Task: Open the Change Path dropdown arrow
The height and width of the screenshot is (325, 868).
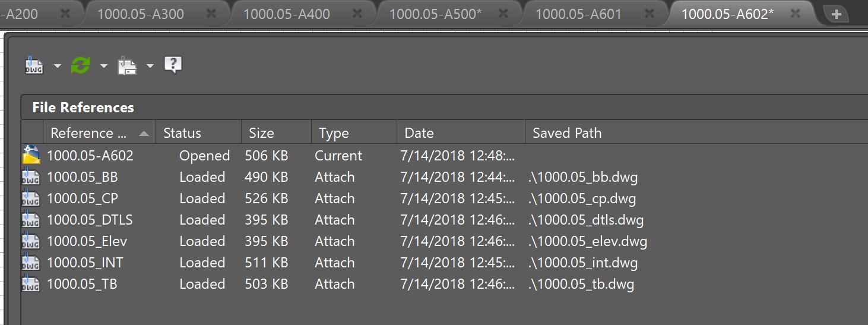Action: pos(150,66)
